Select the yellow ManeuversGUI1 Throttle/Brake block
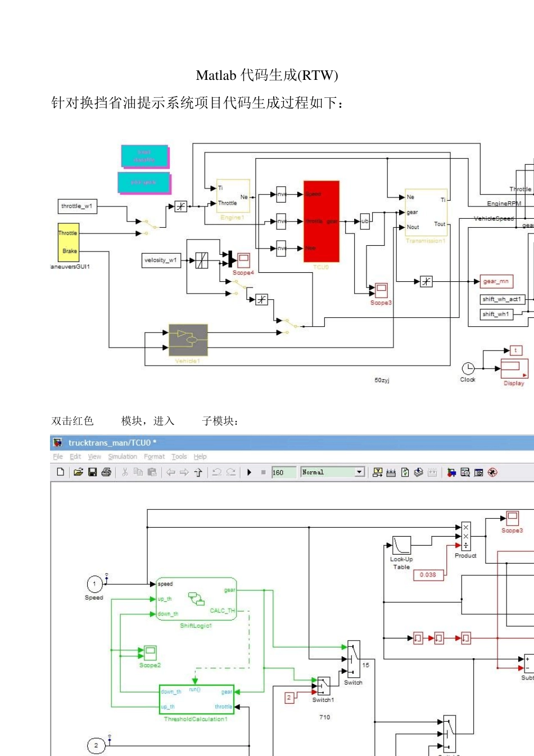This screenshot has height=756, width=534. [x=68, y=242]
